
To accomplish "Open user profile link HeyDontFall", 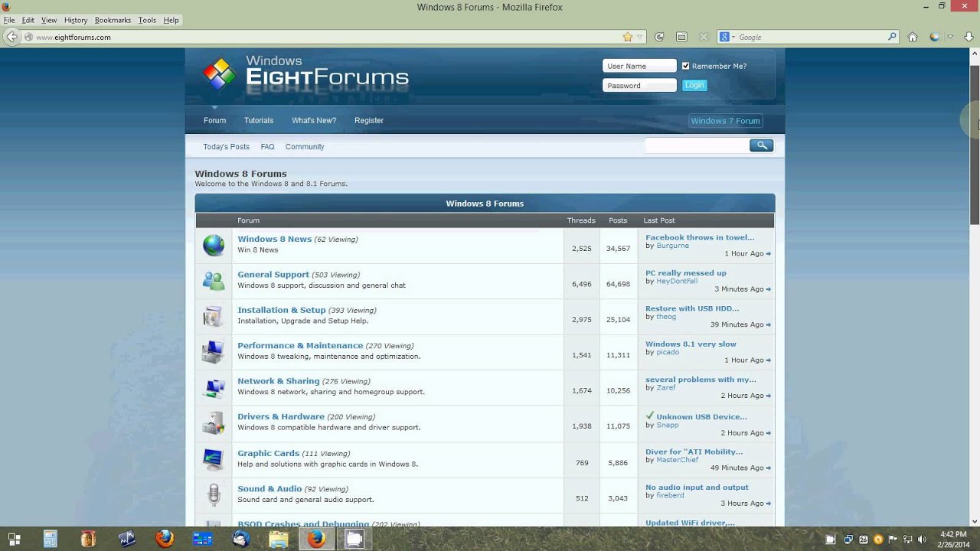I will pos(677,281).
